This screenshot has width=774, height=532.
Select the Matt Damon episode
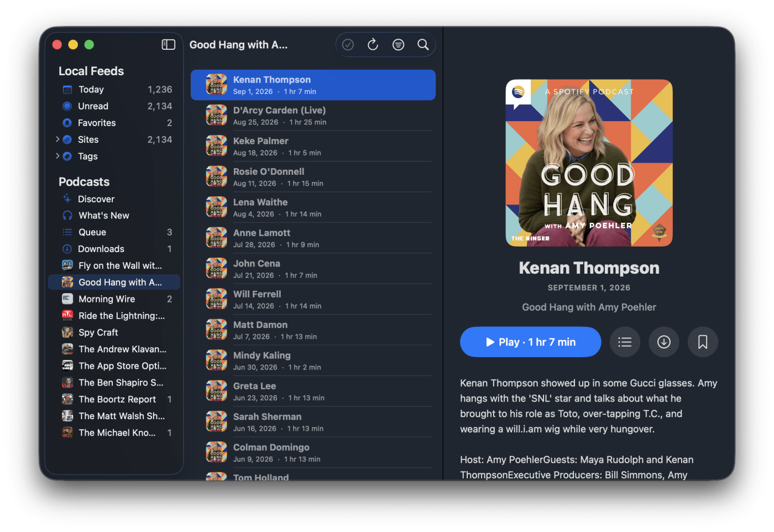tap(313, 330)
